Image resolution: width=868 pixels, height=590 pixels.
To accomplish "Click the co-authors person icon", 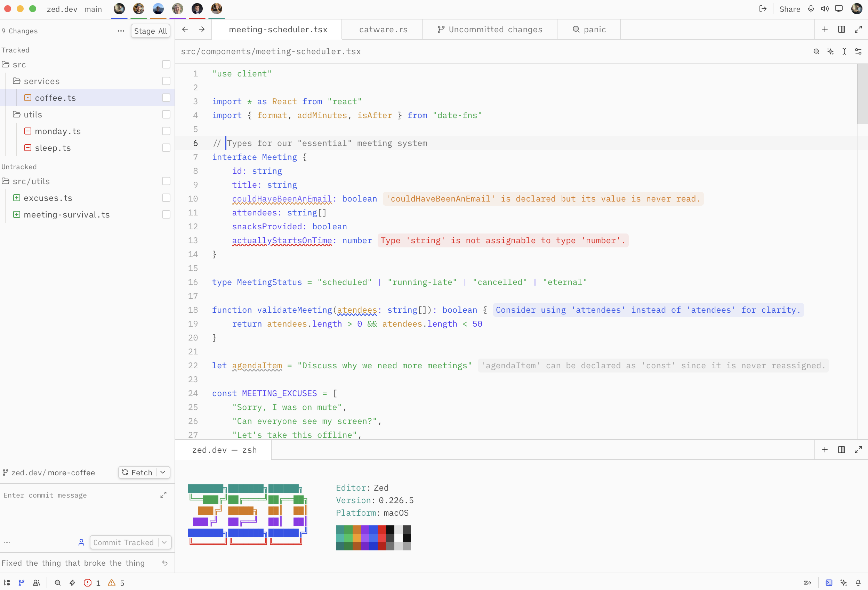I will (81, 542).
